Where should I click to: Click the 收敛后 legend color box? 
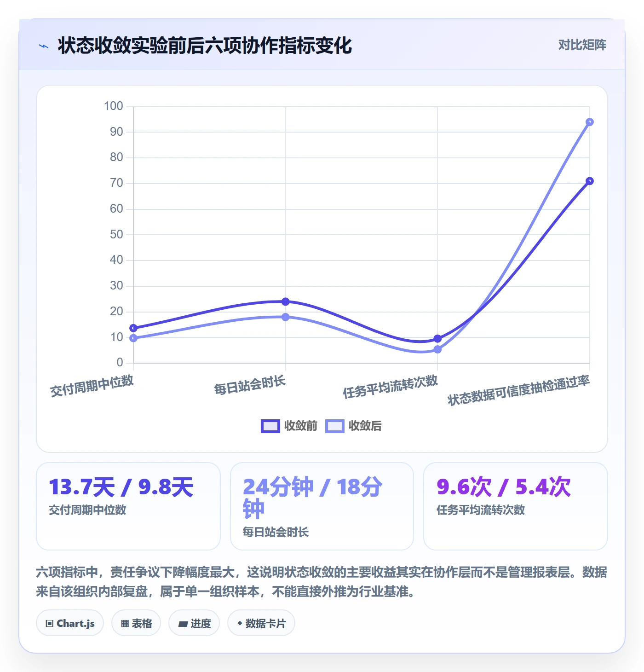tap(334, 426)
